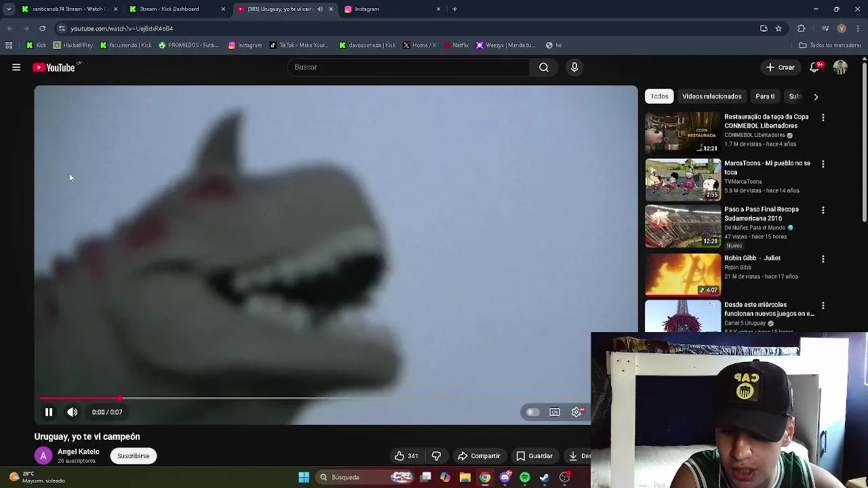
Task: Open the Chrome apps grid shortcut
Action: pyautogui.click(x=9, y=45)
